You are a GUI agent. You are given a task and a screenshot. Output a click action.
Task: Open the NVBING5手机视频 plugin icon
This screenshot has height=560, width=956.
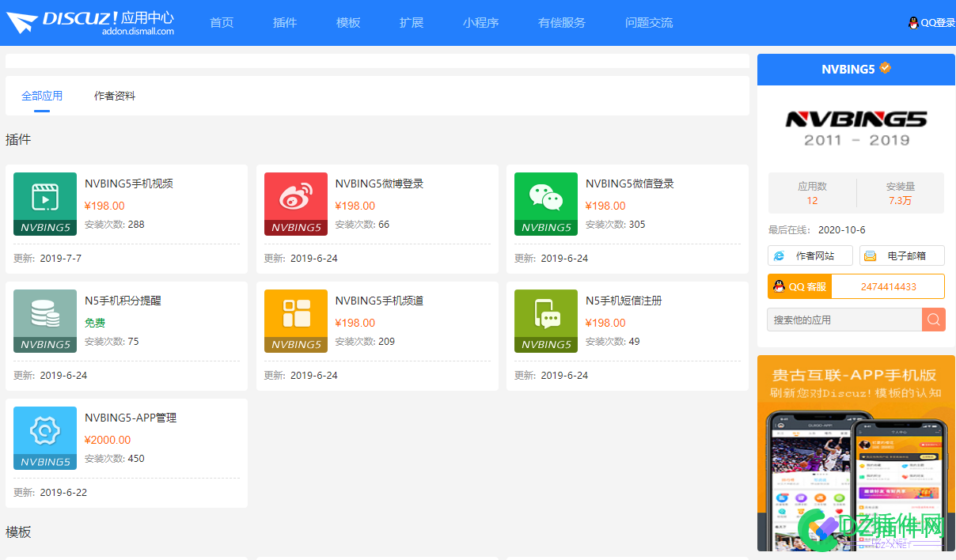click(x=45, y=204)
